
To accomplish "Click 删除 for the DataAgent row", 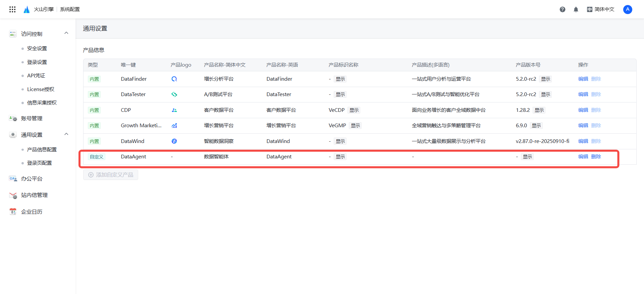I will click(596, 157).
